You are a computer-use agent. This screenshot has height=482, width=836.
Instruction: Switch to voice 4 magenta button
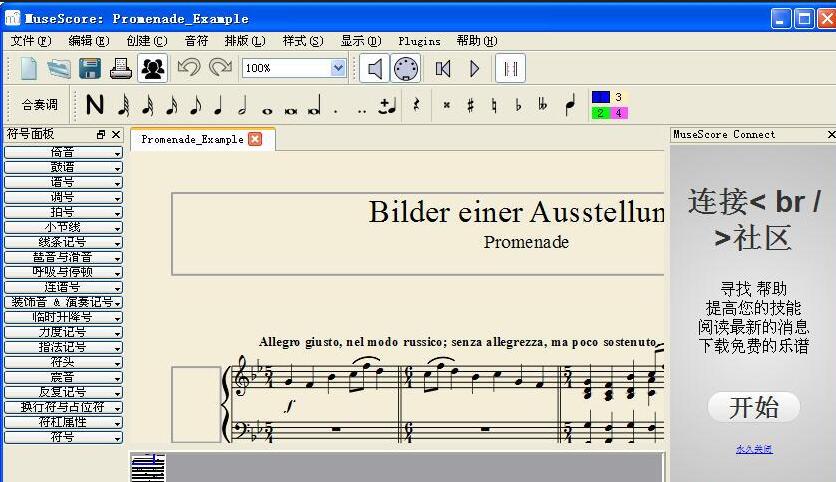click(x=618, y=113)
